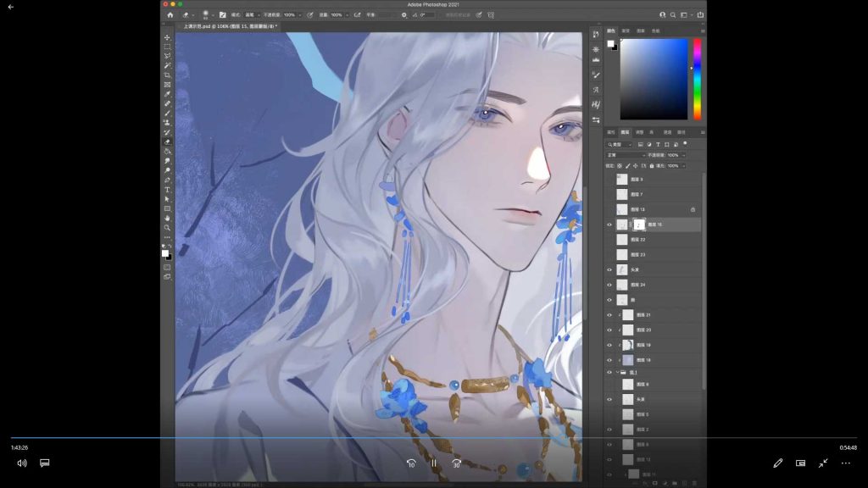Select the Crop tool
Viewport: 868px width, 488px height.
[x=167, y=75]
